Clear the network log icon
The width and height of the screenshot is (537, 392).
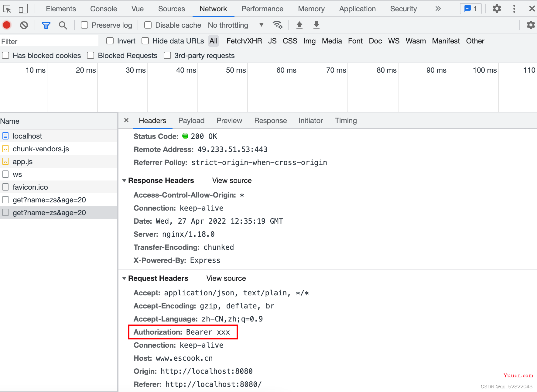[24, 25]
